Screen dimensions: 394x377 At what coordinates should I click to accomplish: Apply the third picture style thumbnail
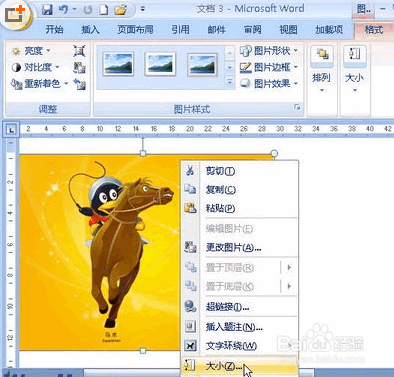click(202, 64)
